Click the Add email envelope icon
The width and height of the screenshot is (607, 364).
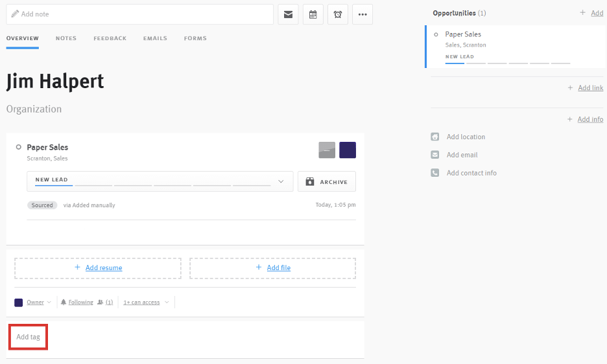(x=434, y=155)
